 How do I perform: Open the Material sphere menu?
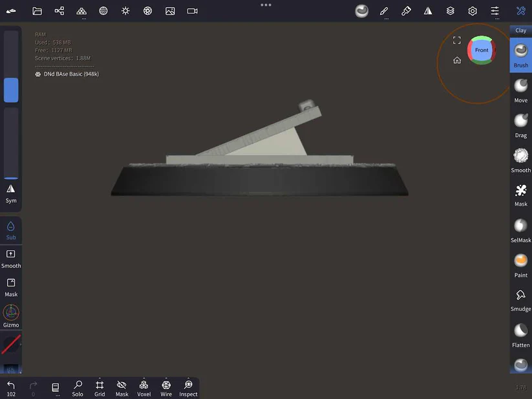[x=103, y=11]
